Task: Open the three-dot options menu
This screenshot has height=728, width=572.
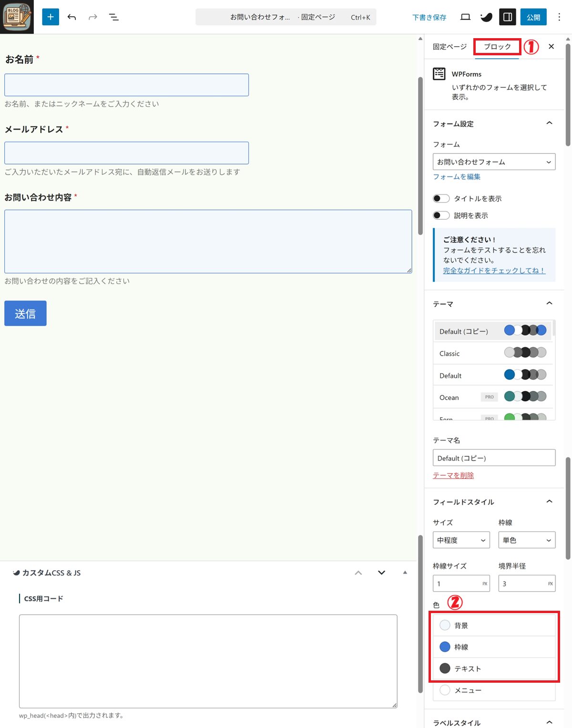Action: 559,17
